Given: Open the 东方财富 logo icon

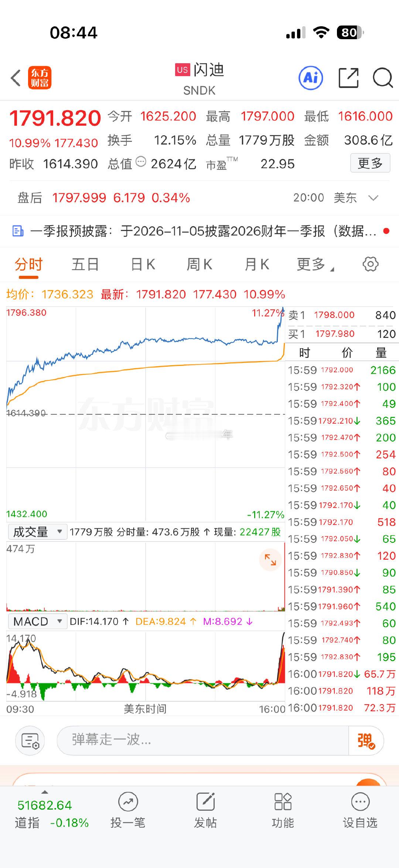Looking at the screenshot, I should [x=40, y=78].
